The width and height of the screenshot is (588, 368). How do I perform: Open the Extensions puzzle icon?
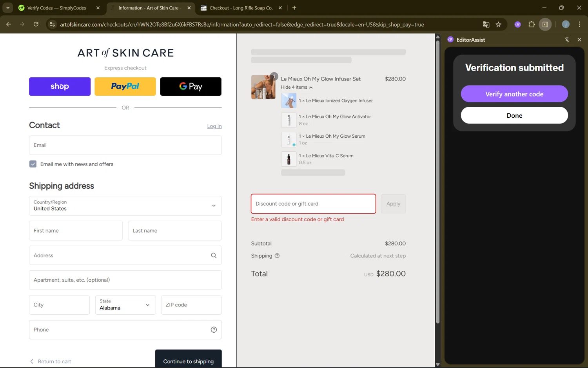click(532, 24)
